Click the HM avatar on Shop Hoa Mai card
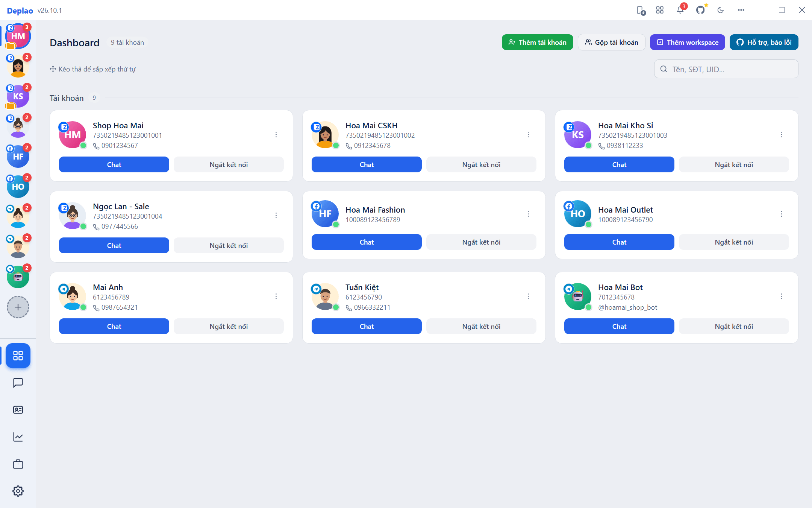The height and width of the screenshot is (508, 812). point(73,135)
